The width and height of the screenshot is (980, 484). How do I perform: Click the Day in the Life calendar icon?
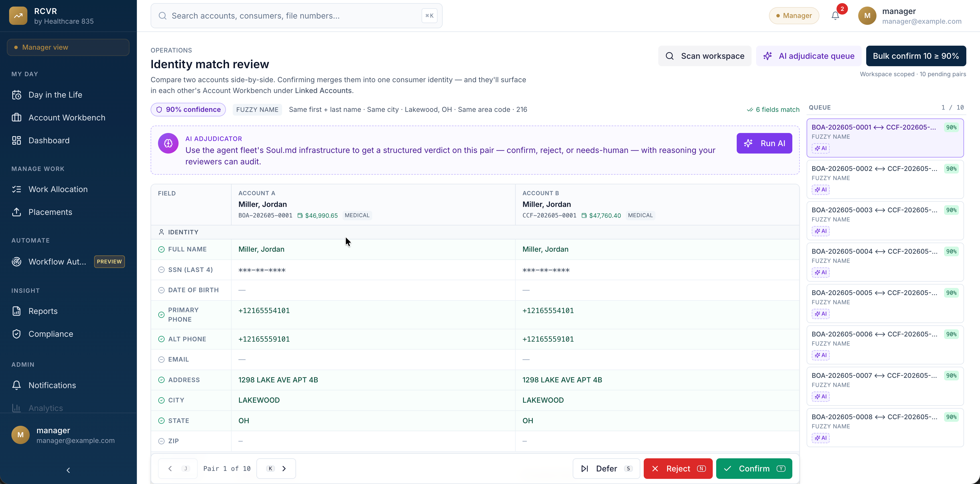tap(16, 95)
